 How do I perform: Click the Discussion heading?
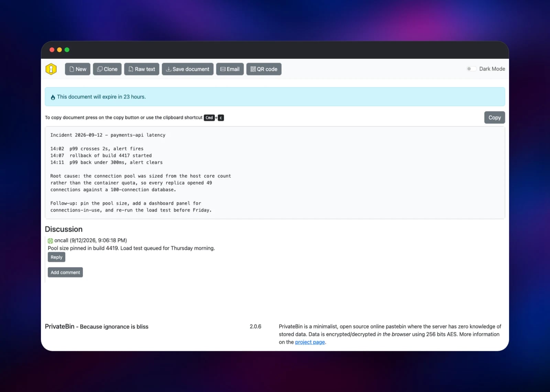[64, 229]
